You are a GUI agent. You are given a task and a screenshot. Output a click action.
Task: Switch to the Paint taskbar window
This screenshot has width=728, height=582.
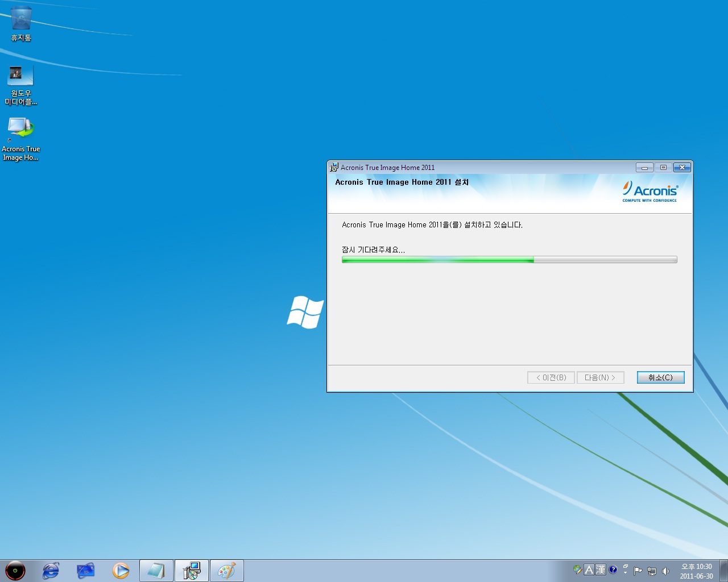226,570
